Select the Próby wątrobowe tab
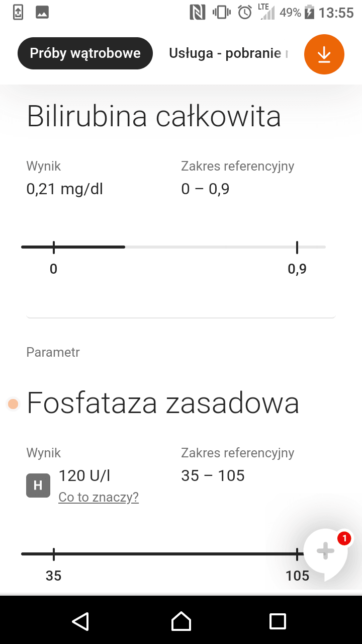 (x=85, y=53)
